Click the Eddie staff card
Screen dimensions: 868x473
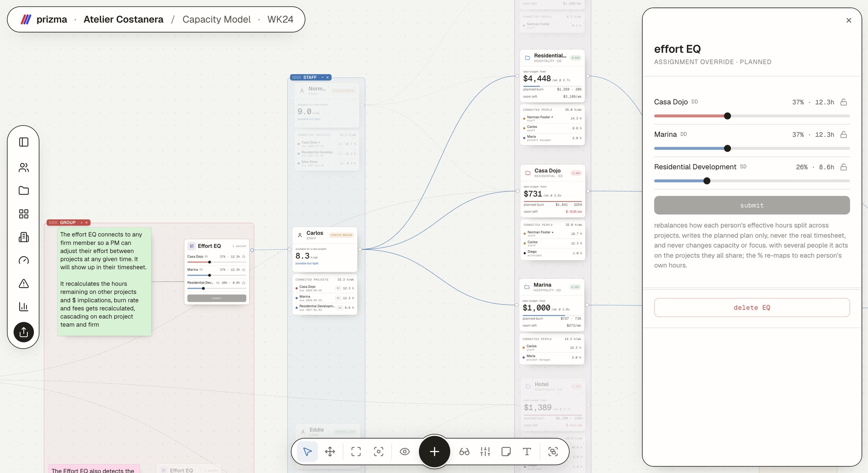pyautogui.click(x=328, y=432)
